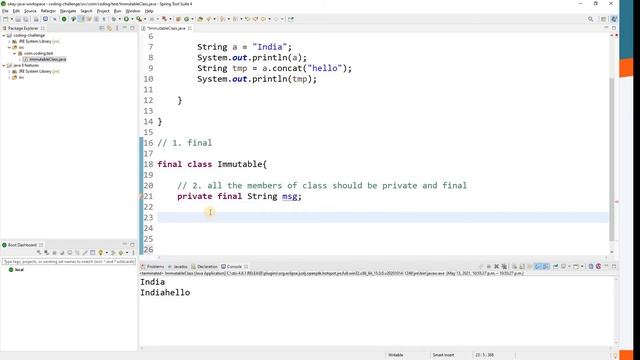Click editor line 23 current line
640x360 pixels.
(383, 218)
